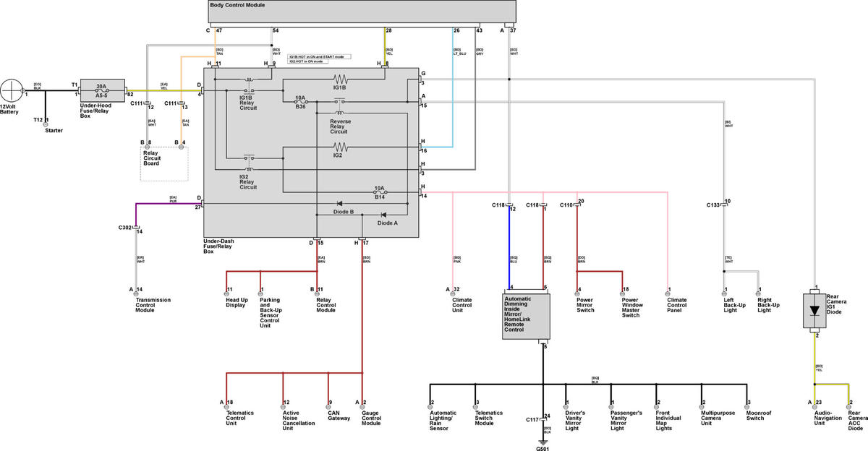The image size is (868, 451).
Task: Click the CAN Gateway label
Action: pyautogui.click(x=339, y=416)
